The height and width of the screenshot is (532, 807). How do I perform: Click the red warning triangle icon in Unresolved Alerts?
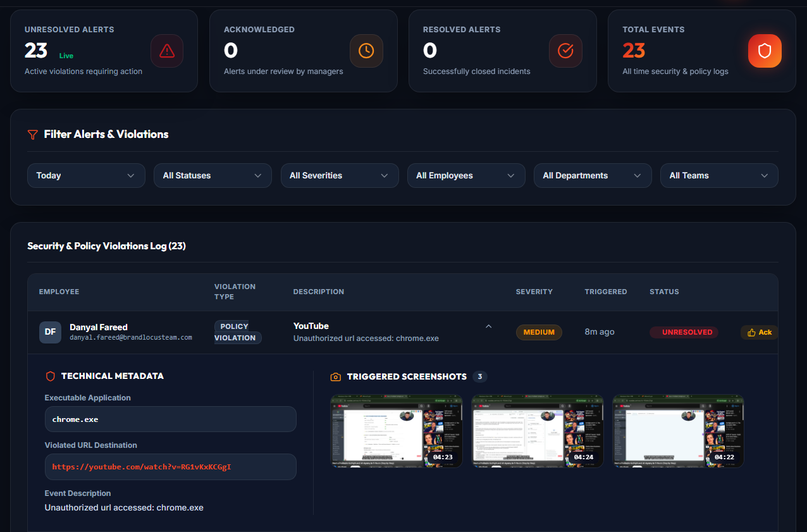coord(167,51)
